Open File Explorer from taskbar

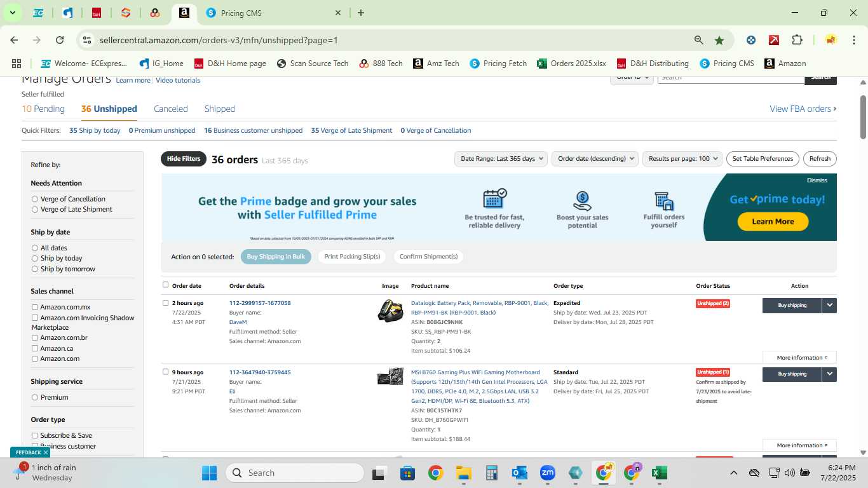pos(463,473)
